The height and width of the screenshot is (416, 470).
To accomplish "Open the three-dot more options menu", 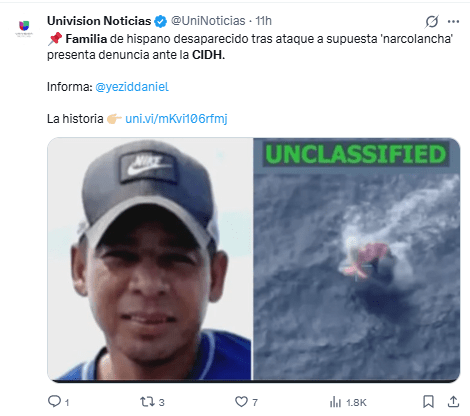I will point(453,22).
